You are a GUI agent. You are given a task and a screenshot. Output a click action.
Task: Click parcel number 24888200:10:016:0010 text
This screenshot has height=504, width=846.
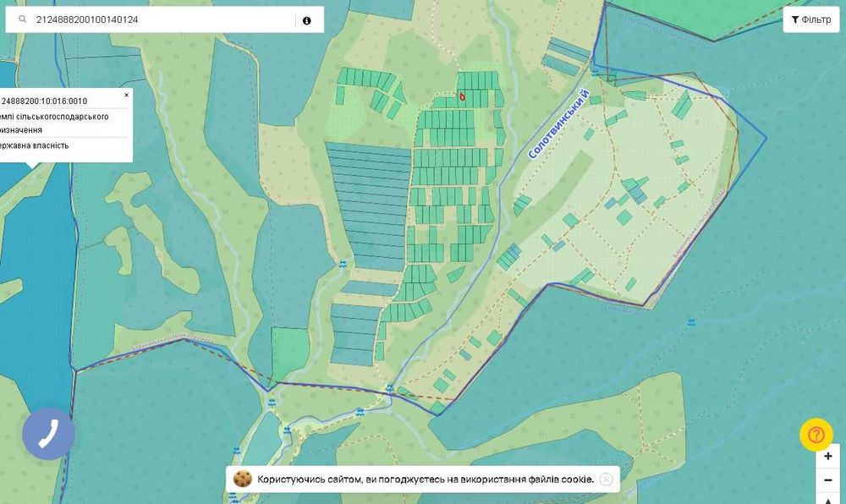[44, 101]
